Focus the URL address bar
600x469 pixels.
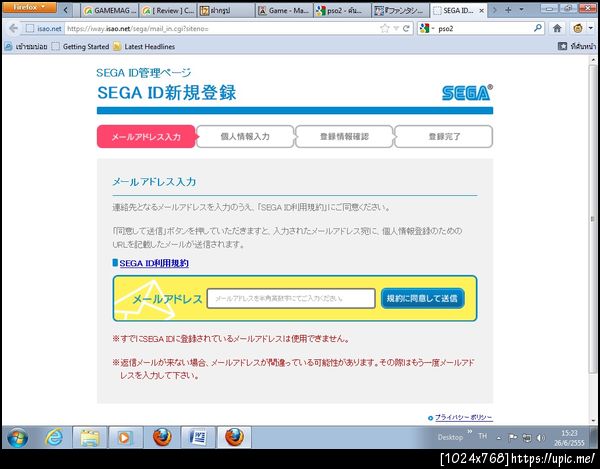pos(222,28)
